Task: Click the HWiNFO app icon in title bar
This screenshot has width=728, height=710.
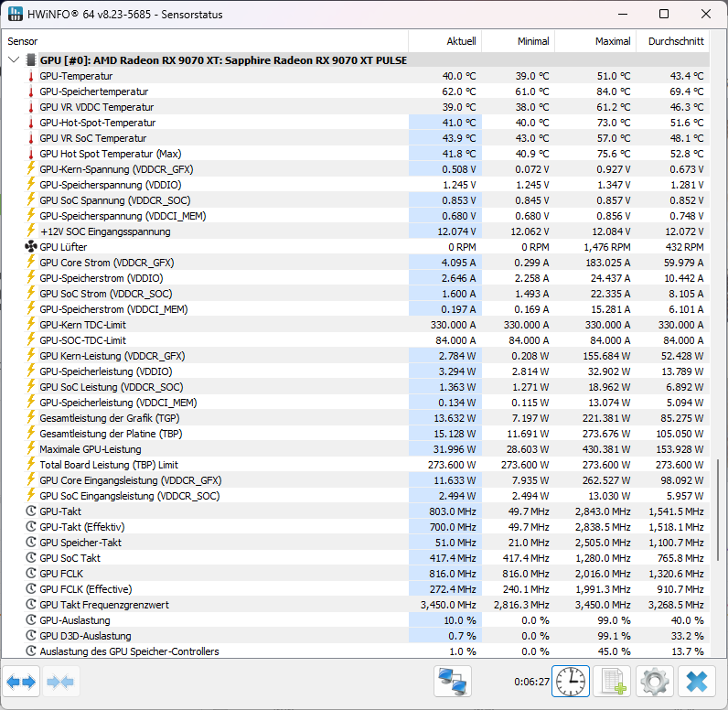Action: click(x=16, y=14)
